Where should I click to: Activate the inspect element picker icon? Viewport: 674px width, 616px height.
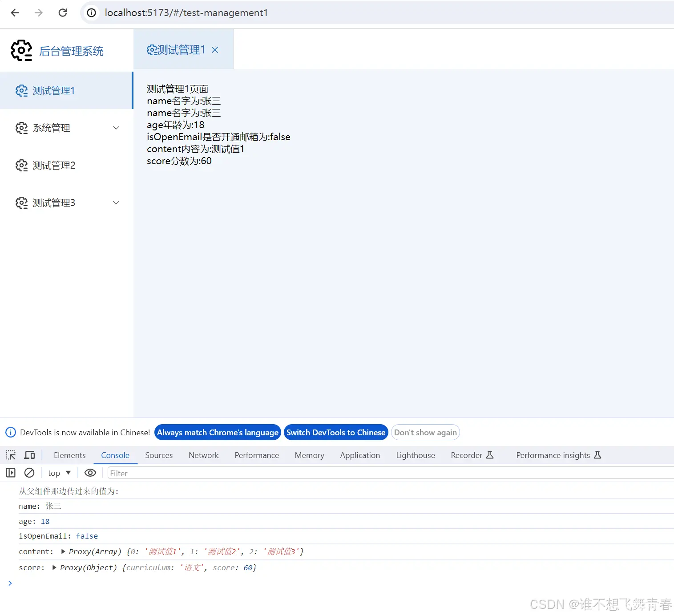pos(11,455)
